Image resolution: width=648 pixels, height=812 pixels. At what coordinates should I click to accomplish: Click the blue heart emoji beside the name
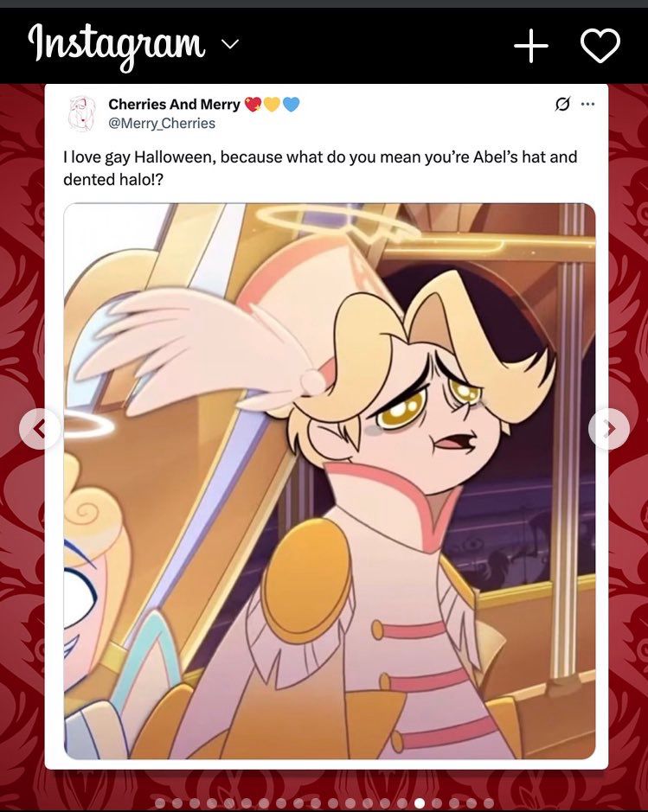point(291,105)
